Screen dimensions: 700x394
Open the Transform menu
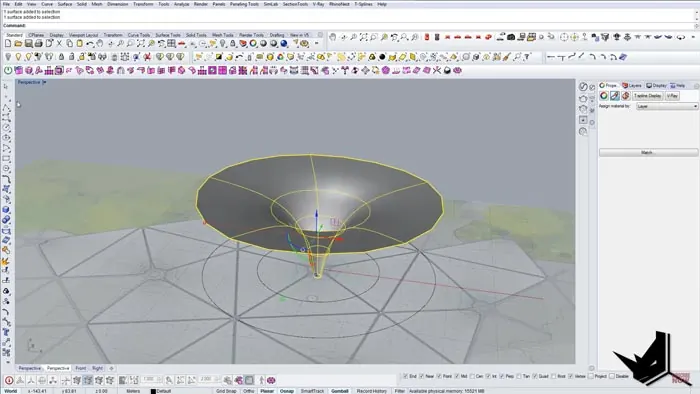point(143,4)
